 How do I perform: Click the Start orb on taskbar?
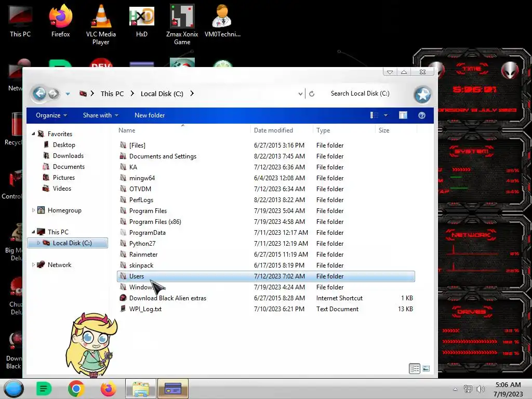(14, 389)
